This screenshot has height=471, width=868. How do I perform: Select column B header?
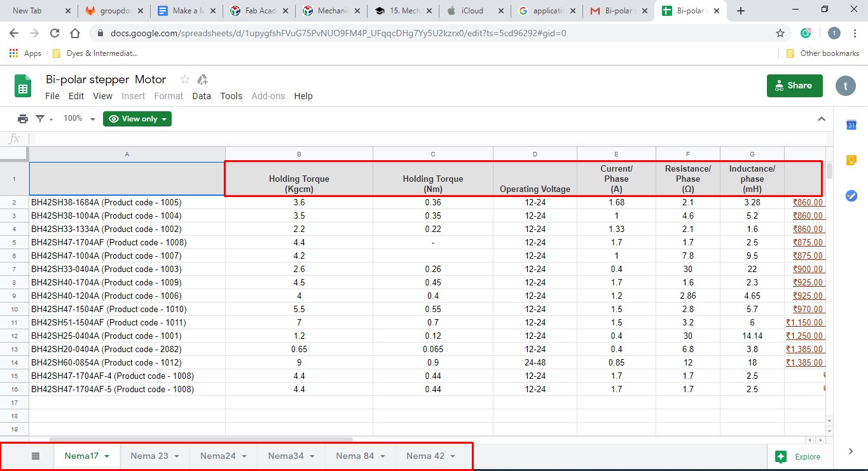[x=299, y=154]
